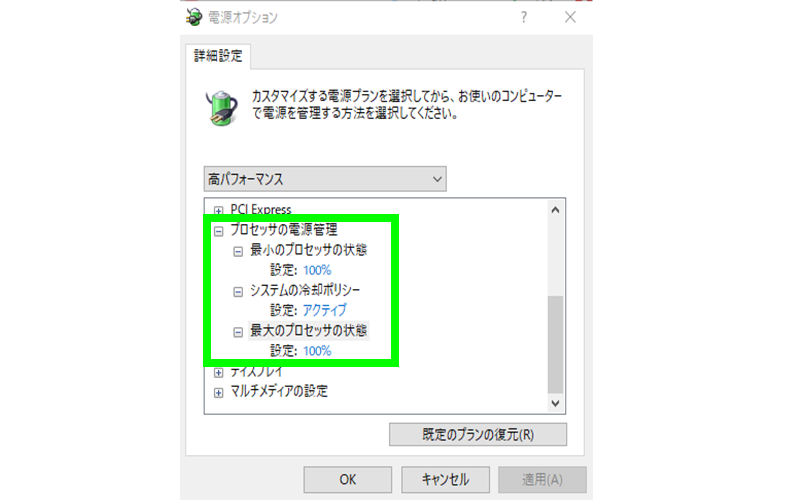Click the アクティブ cooling policy value
This screenshot has width=800, height=500.
(324, 310)
